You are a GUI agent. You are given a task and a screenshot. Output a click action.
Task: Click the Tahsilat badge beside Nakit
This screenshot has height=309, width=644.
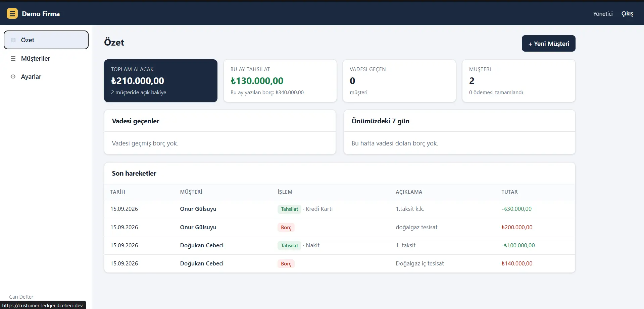click(x=289, y=246)
